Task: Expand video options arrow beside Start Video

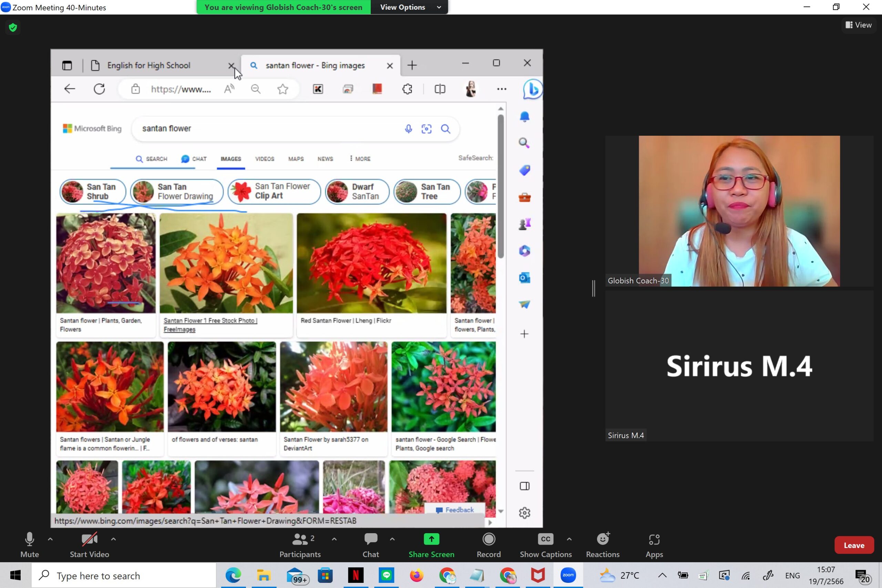Action: tap(113, 539)
